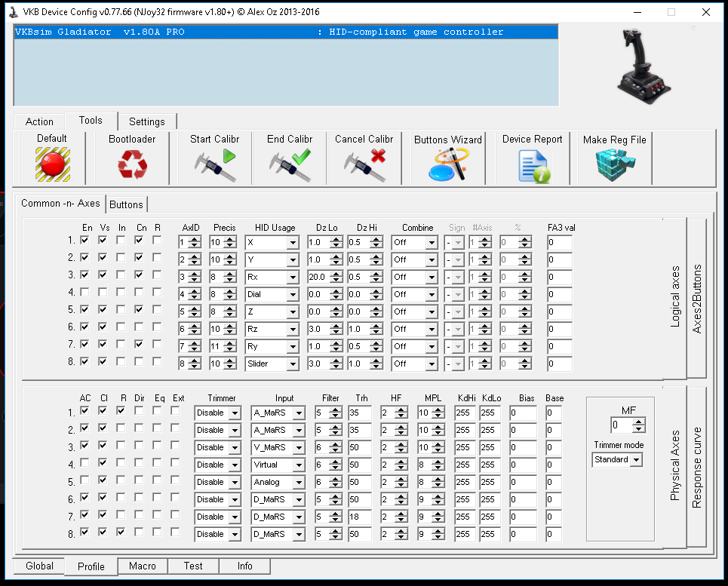Open Input dropdown showing Virtual
This screenshot has height=586, width=728.
point(299,465)
